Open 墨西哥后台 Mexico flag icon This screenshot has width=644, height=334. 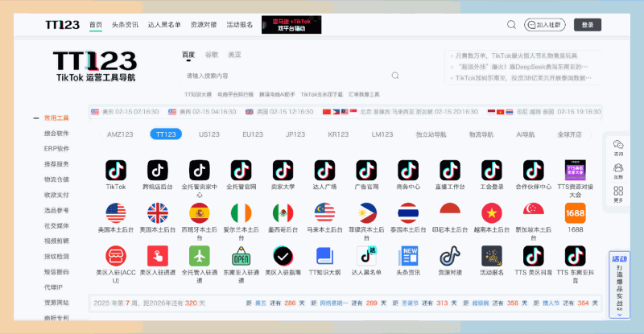283,213
